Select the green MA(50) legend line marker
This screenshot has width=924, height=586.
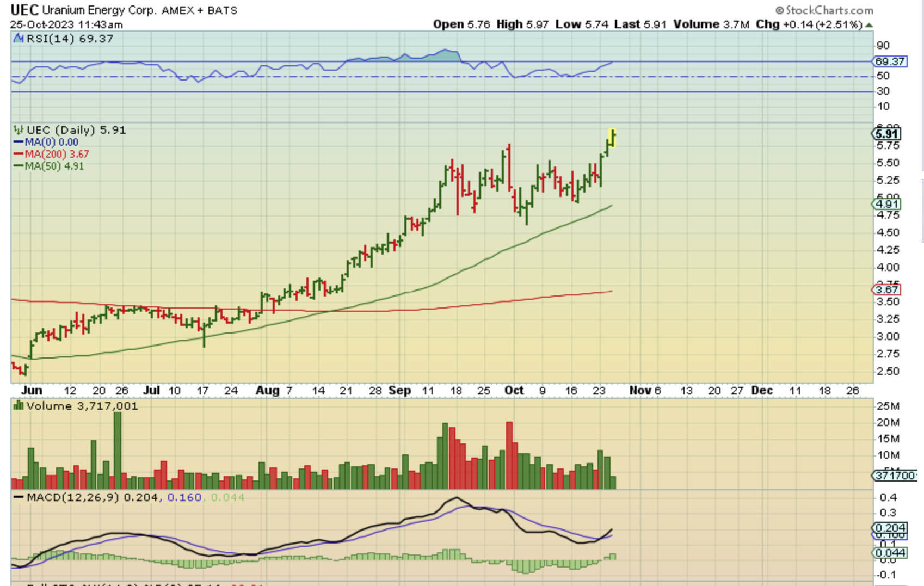point(19,166)
